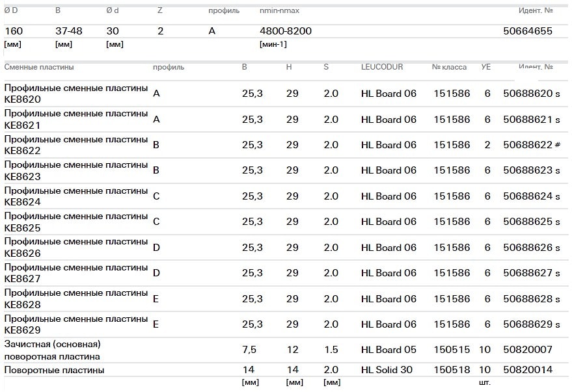Image resolution: width=572 pixels, height=392 pixels.
Task: Click the "№ класса" column header
Action: [449, 67]
